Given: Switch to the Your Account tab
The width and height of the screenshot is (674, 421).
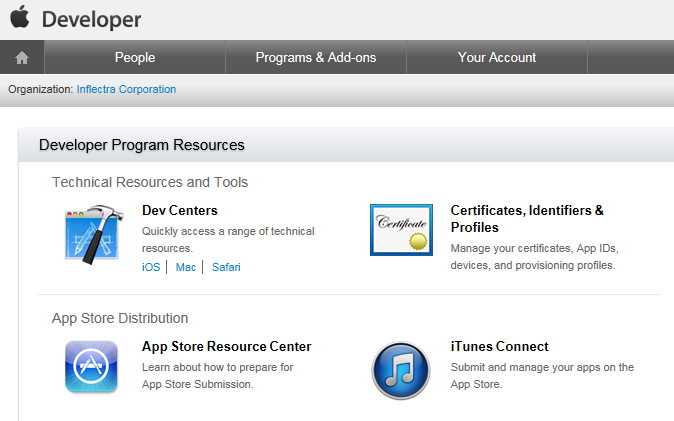Looking at the screenshot, I should (496, 57).
